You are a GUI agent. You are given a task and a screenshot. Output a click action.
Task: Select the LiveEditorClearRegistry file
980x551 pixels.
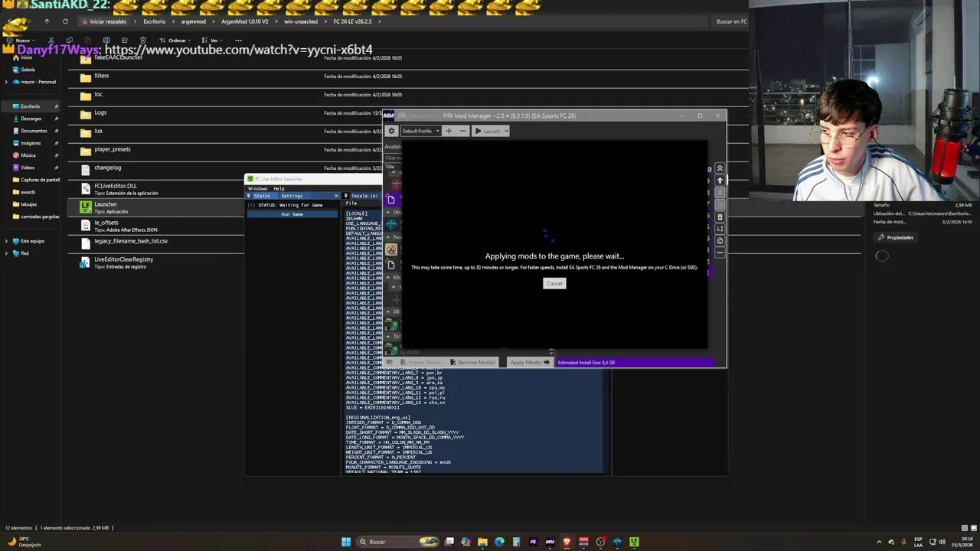tap(123, 260)
